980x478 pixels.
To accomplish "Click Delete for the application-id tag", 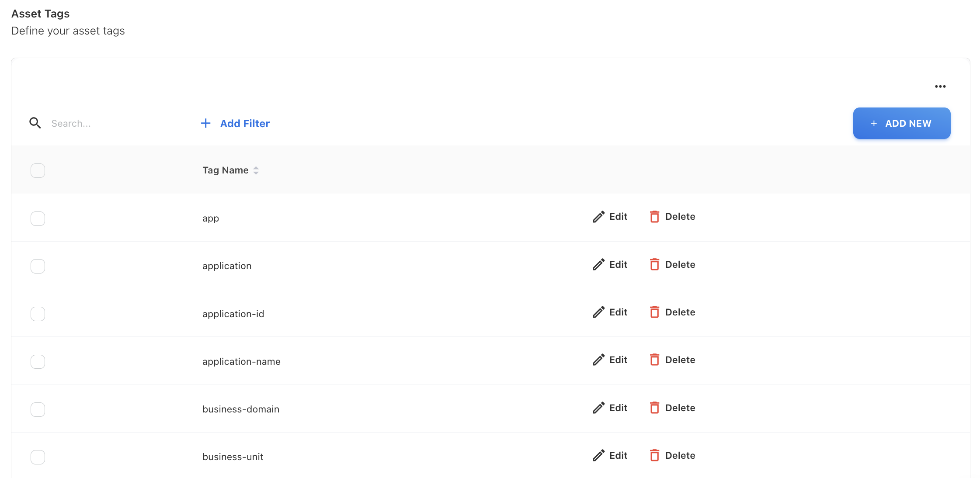I will 680,312.
